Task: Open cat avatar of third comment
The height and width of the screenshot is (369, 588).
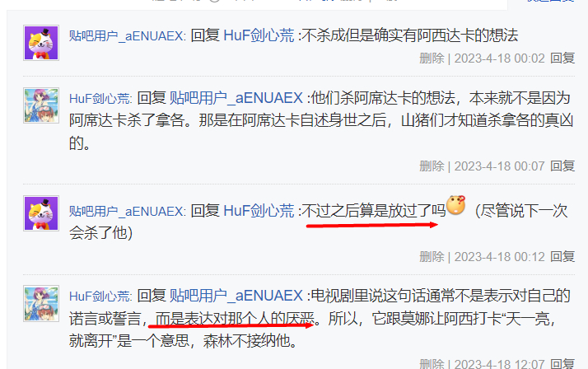Action: 41,213
